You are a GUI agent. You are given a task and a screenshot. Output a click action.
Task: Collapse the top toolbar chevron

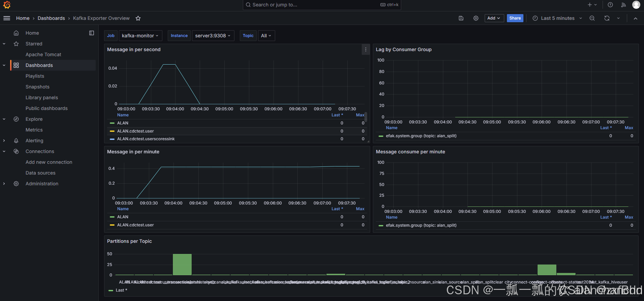636,18
